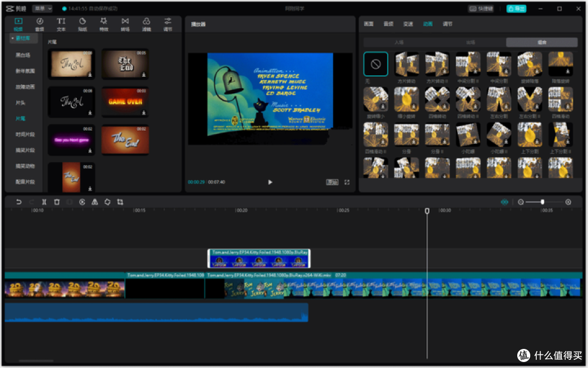Open the 视频 media tab
Viewport: 588px width, 368px height.
coord(18,24)
